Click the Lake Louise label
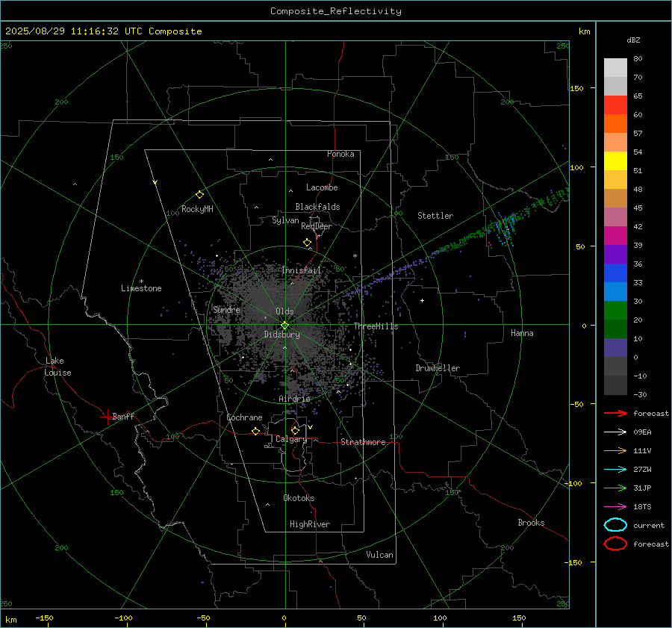This screenshot has height=628, width=672. (x=57, y=367)
